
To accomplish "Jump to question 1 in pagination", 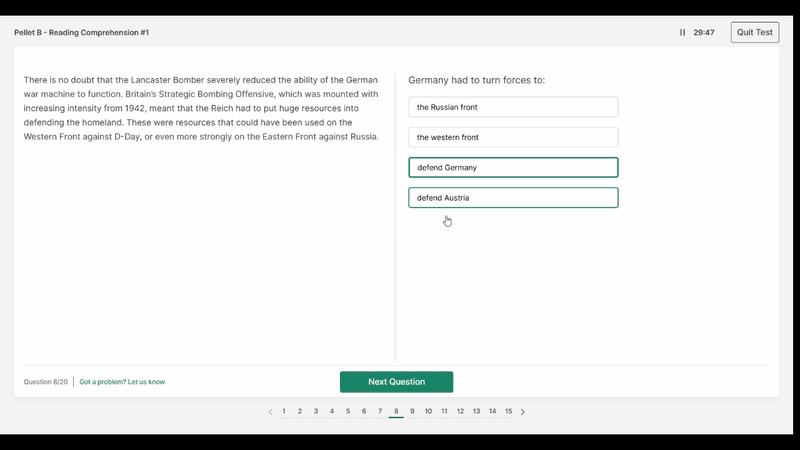I will click(284, 411).
